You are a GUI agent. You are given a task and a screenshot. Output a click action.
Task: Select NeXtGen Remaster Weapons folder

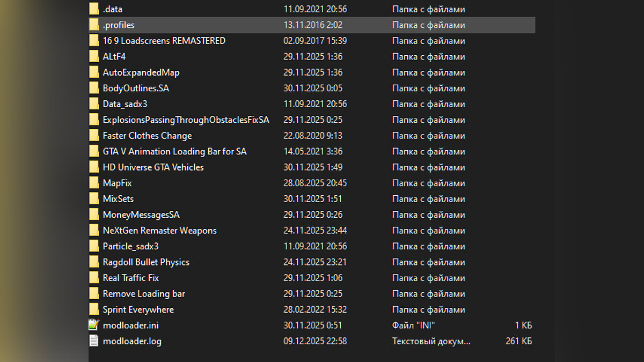pos(159,231)
